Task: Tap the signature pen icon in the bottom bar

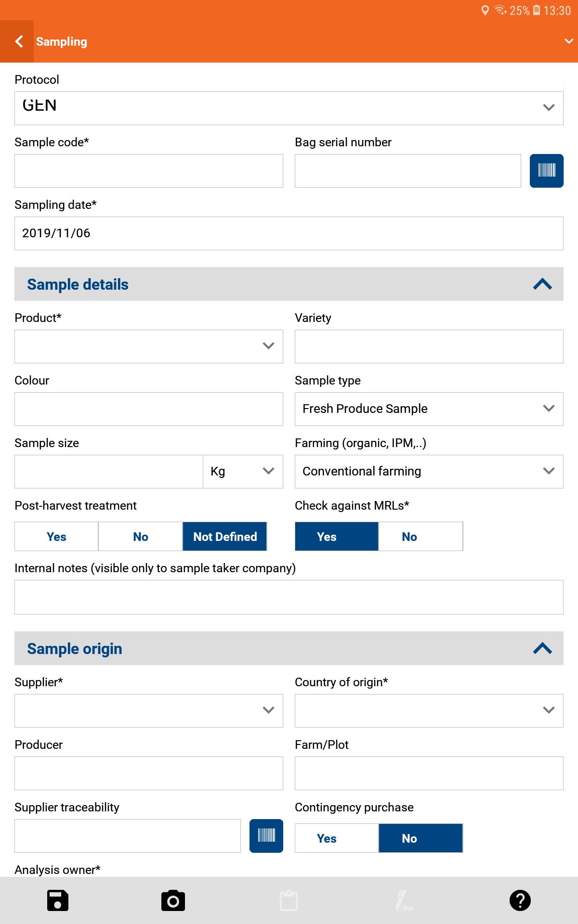Action: [x=404, y=900]
